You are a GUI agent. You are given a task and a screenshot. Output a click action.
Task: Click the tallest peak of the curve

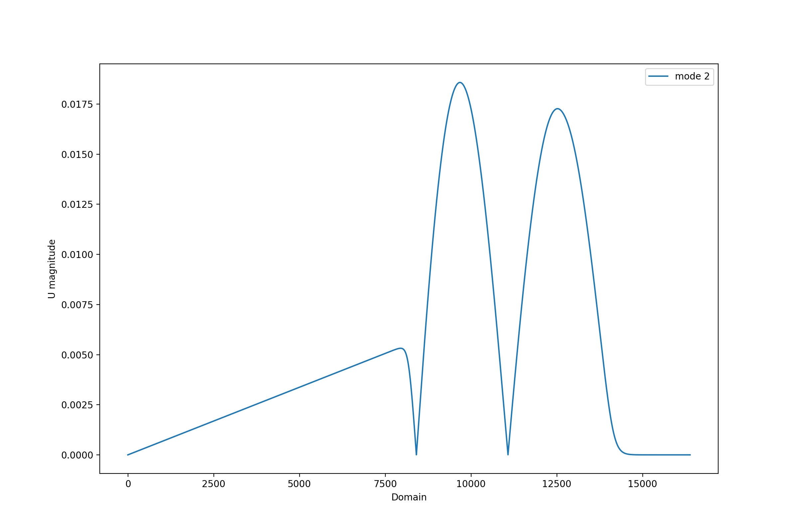point(460,82)
